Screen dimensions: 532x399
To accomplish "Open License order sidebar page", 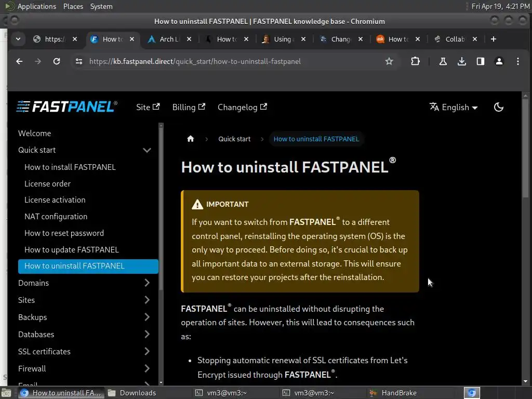I will point(47,183).
